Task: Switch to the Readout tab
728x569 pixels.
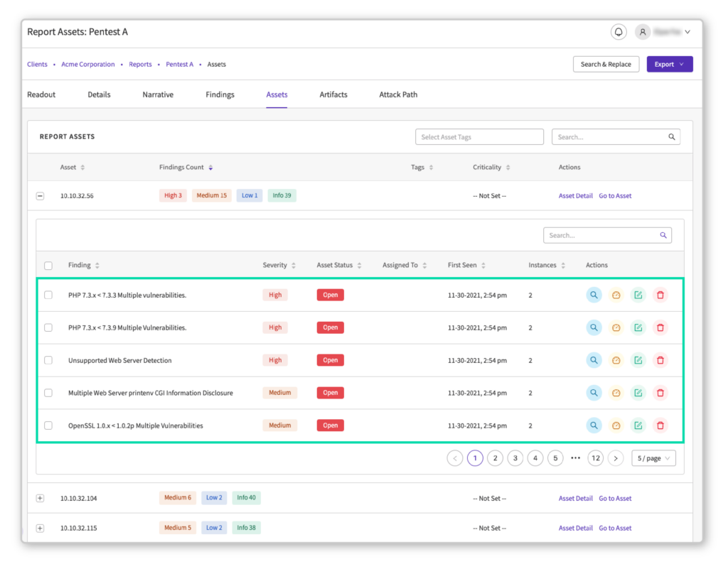Action: (41, 94)
